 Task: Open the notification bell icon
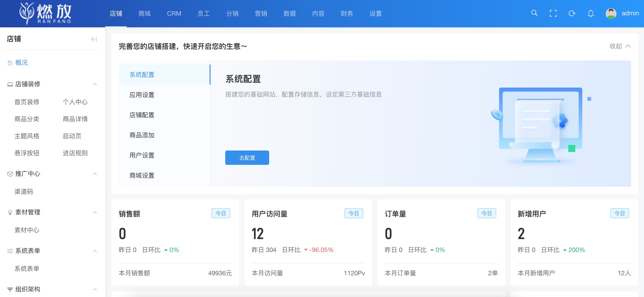point(590,13)
